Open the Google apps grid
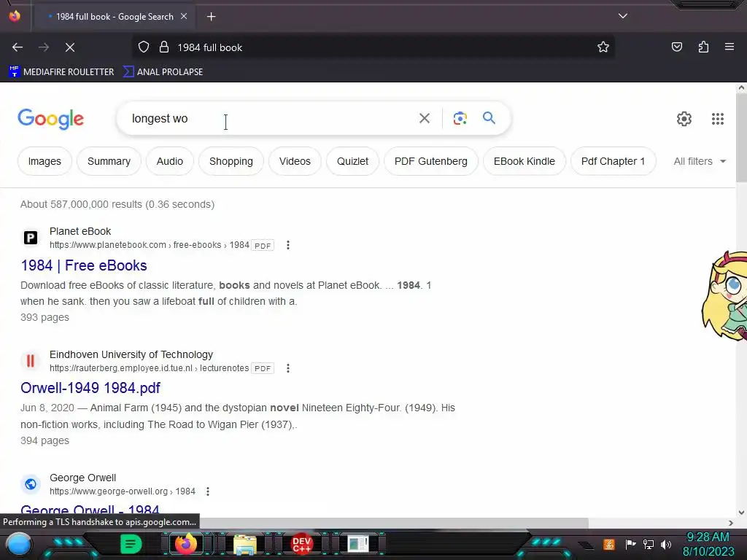The height and width of the screenshot is (560, 747). click(718, 119)
